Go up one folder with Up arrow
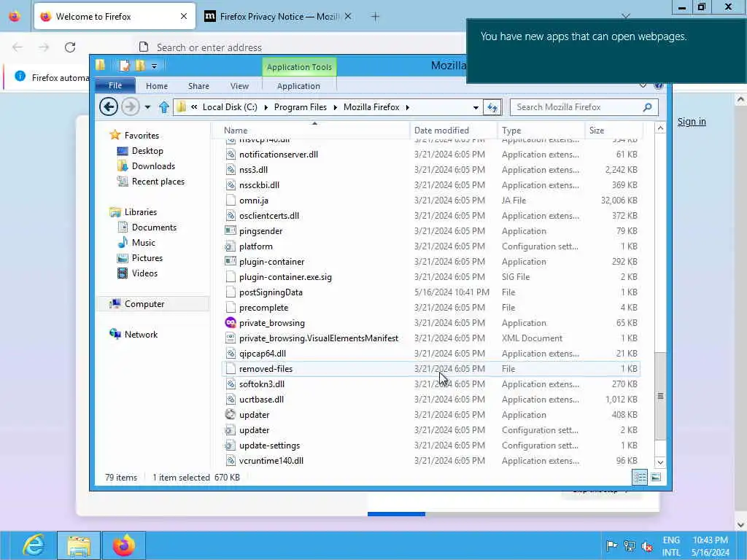The image size is (747, 560). [164, 107]
